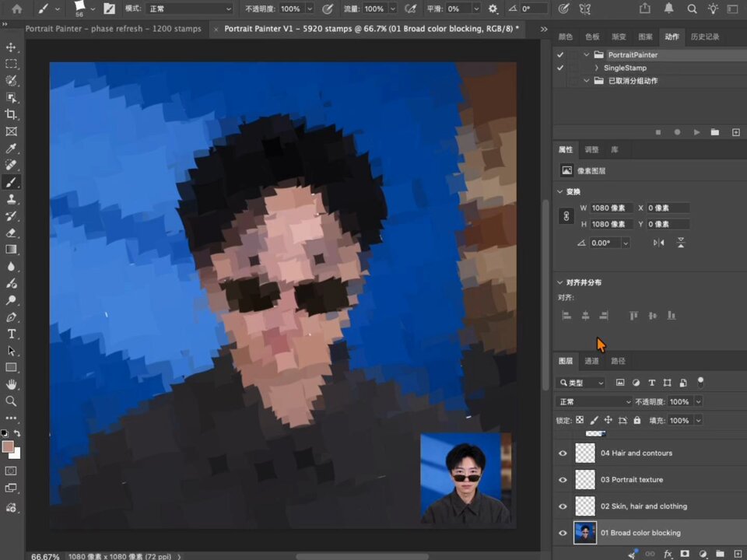Open the brush settings gear icon

point(493,9)
